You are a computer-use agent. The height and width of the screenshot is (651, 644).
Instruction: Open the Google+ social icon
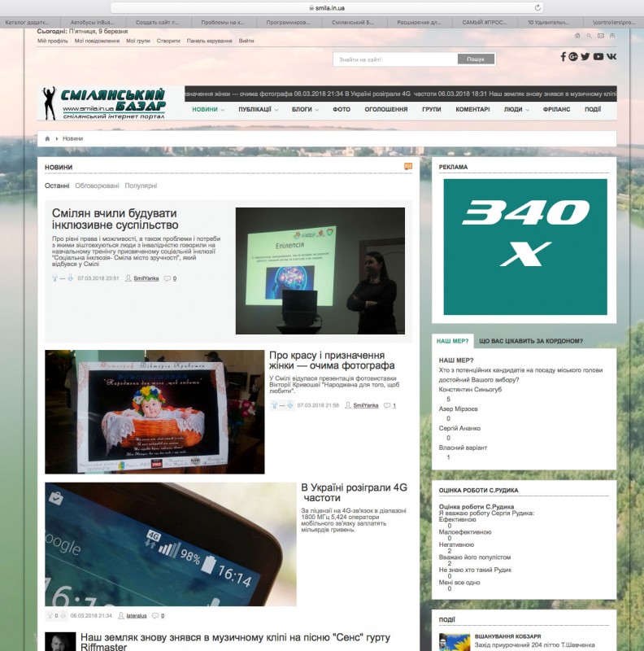tap(573, 56)
